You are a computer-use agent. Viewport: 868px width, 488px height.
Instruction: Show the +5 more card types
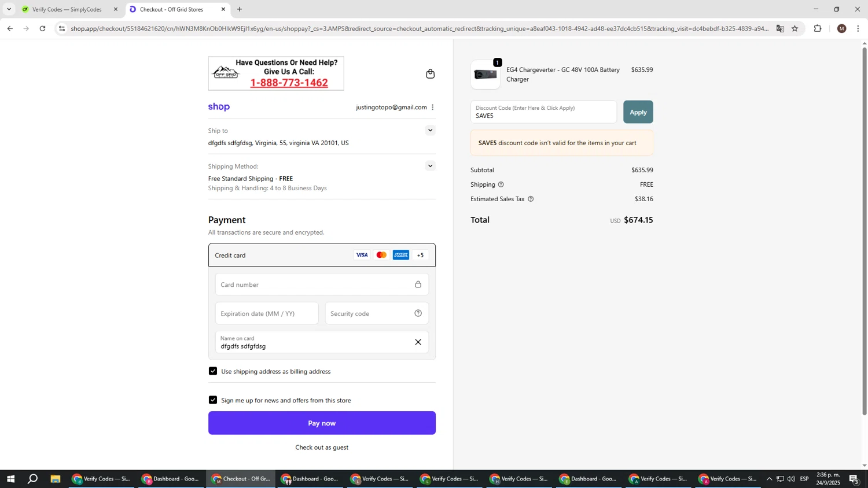(x=421, y=255)
